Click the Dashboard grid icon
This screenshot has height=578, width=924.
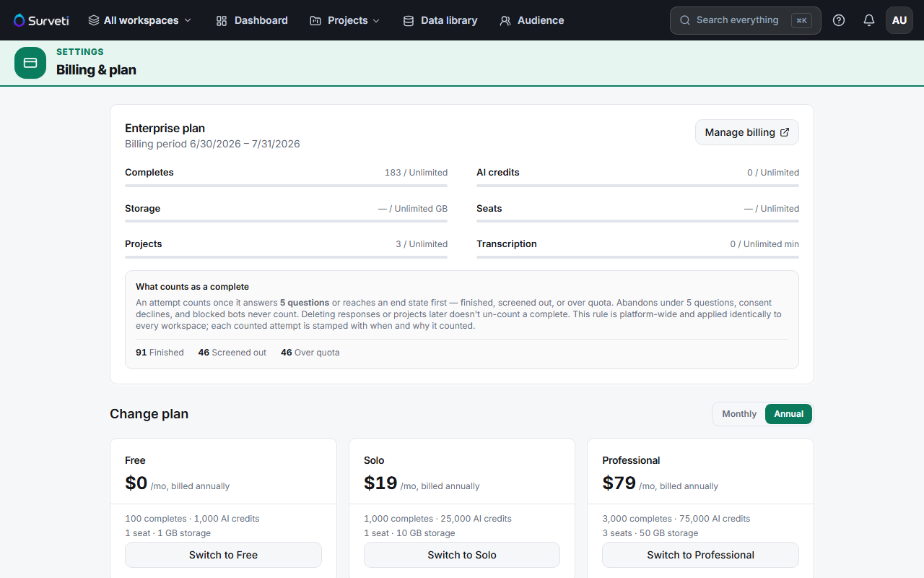[222, 20]
